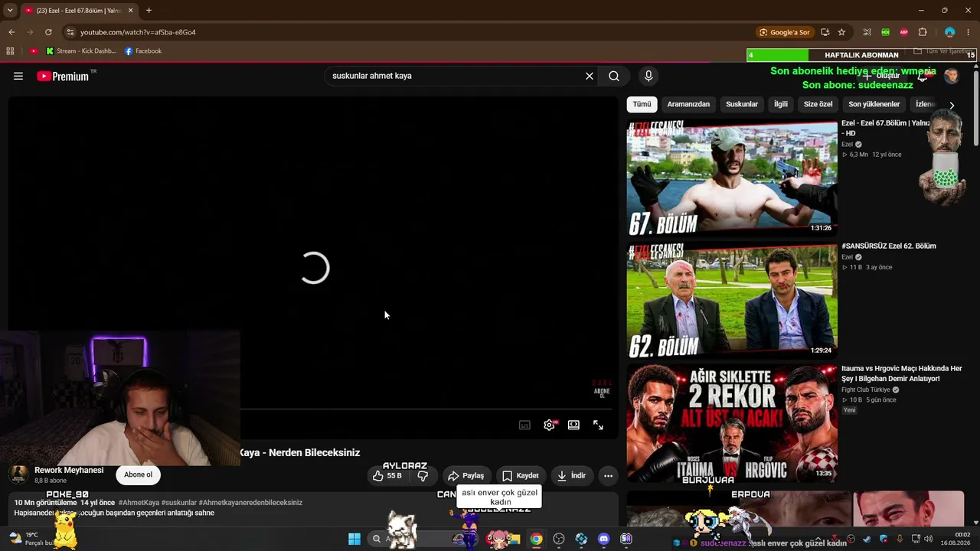Like the video with 55 B likes
Image resolution: width=980 pixels, height=551 pixels.
387,476
